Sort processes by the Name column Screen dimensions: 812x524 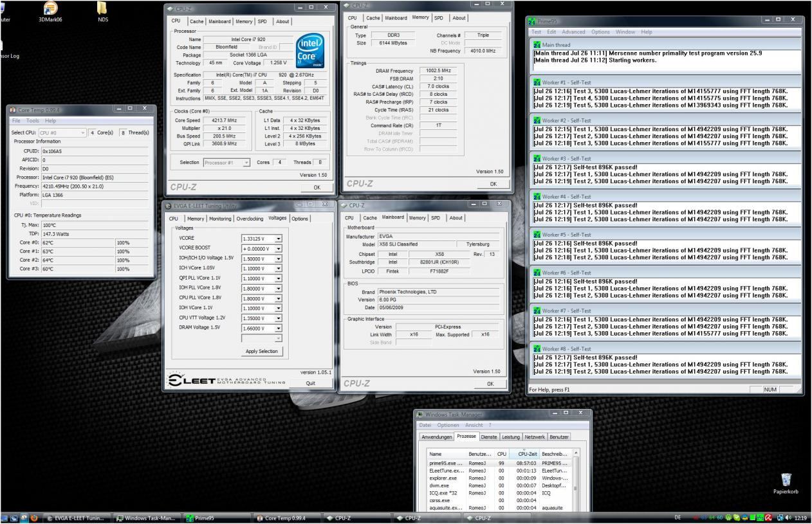tap(447, 454)
